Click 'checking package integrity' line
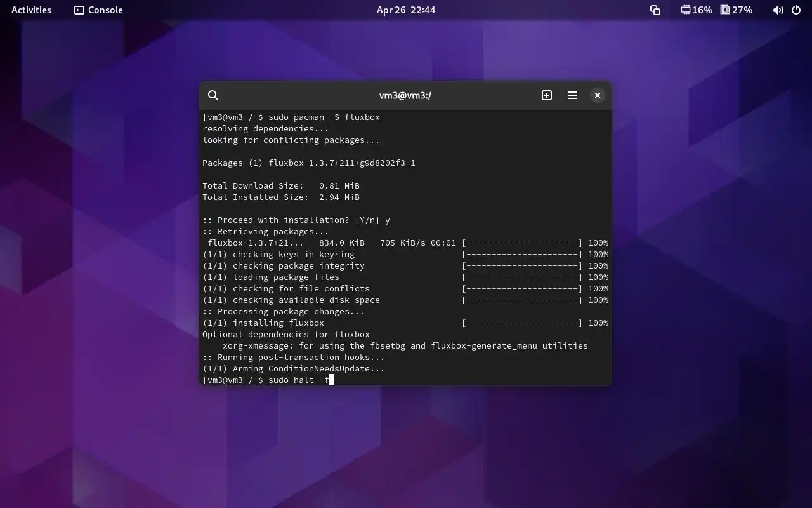This screenshot has height=508, width=812. pos(284,266)
